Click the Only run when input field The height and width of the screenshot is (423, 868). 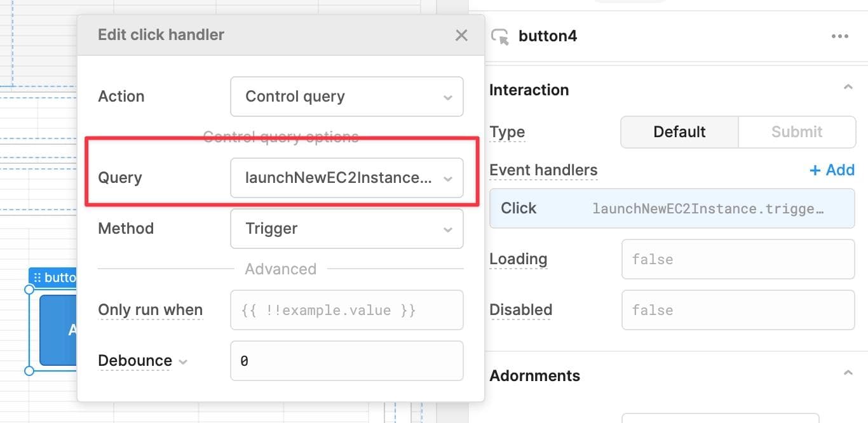(x=346, y=310)
